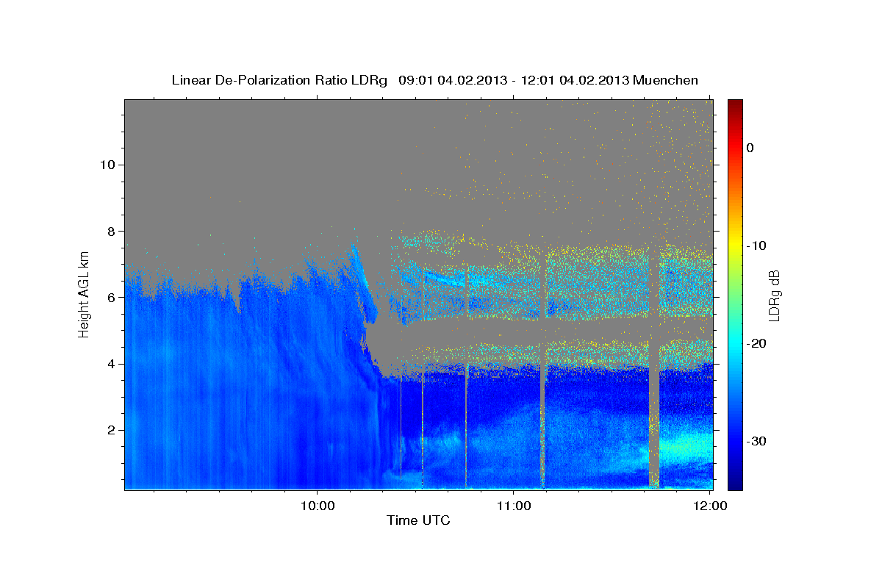This screenshot has width=882, height=588.
Task: Click the date range text '09:01 04.02.2013 - 12:01 04.02.2013'
Action: click(514, 80)
